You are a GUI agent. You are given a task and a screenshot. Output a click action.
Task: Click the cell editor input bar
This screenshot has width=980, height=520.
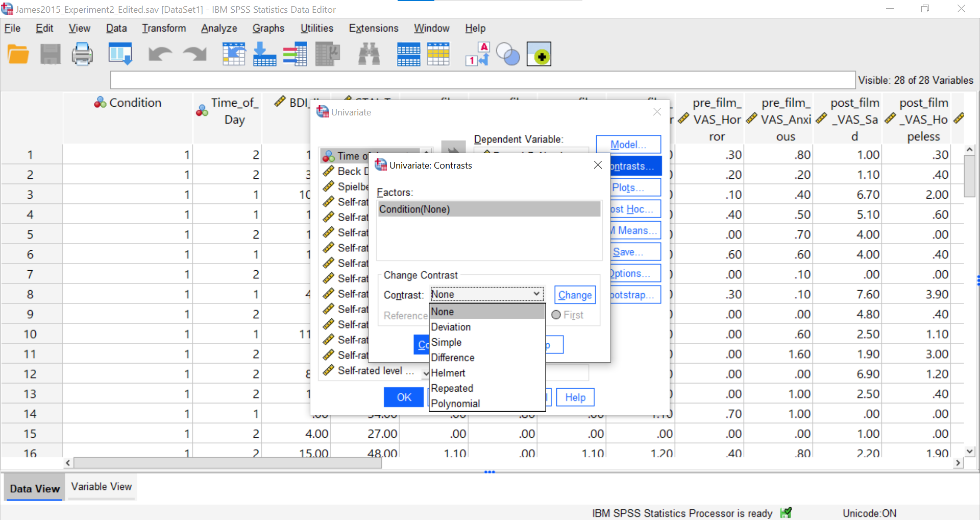[482, 80]
